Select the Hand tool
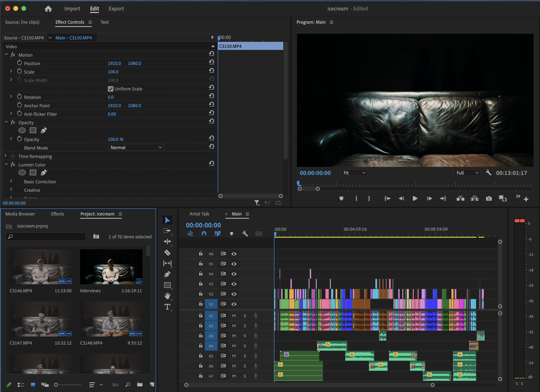Screen dimensions: 540x392 pos(167,296)
